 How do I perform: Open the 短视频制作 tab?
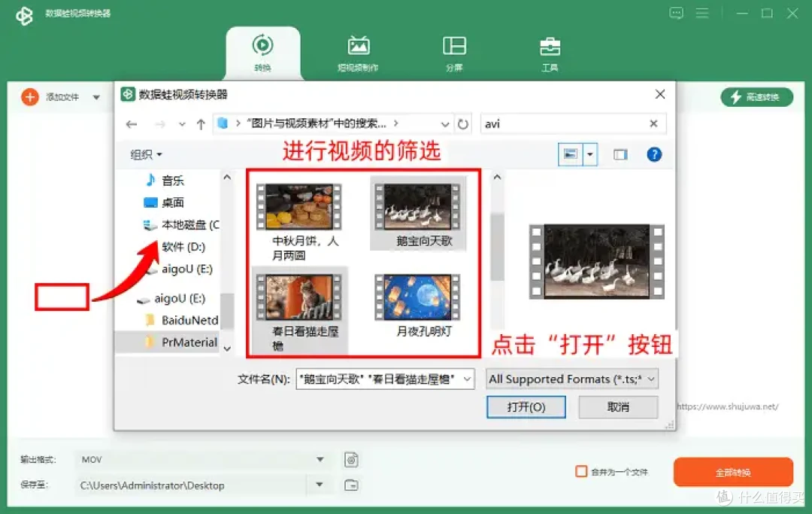click(359, 53)
